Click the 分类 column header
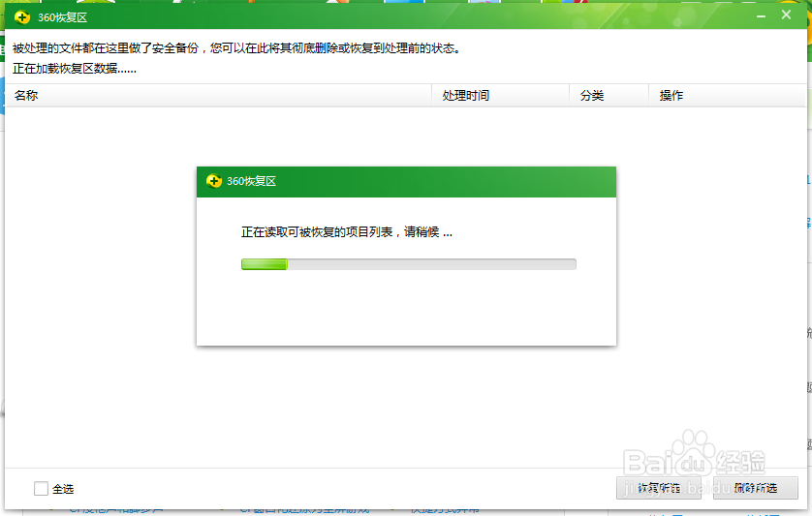This screenshot has width=812, height=516. point(609,95)
